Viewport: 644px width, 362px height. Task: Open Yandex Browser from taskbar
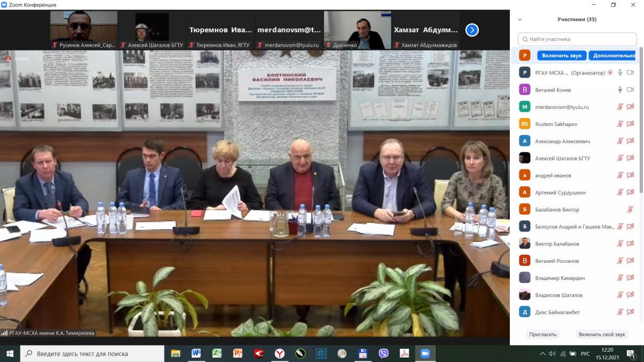tap(280, 353)
